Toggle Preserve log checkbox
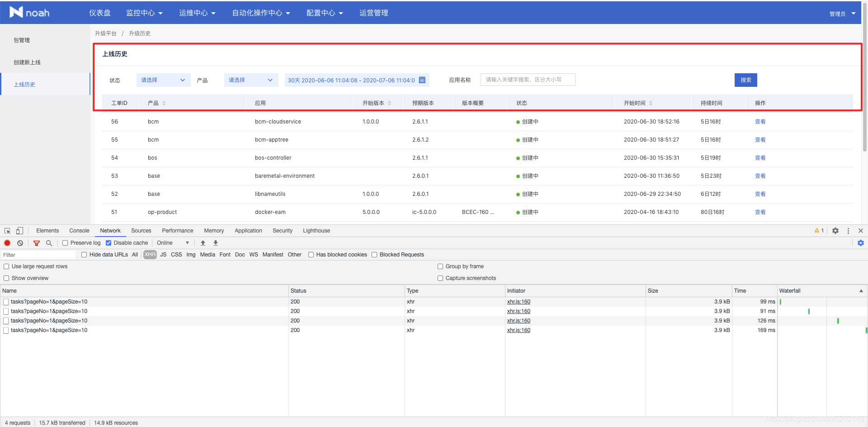The image size is (868, 427). (65, 243)
